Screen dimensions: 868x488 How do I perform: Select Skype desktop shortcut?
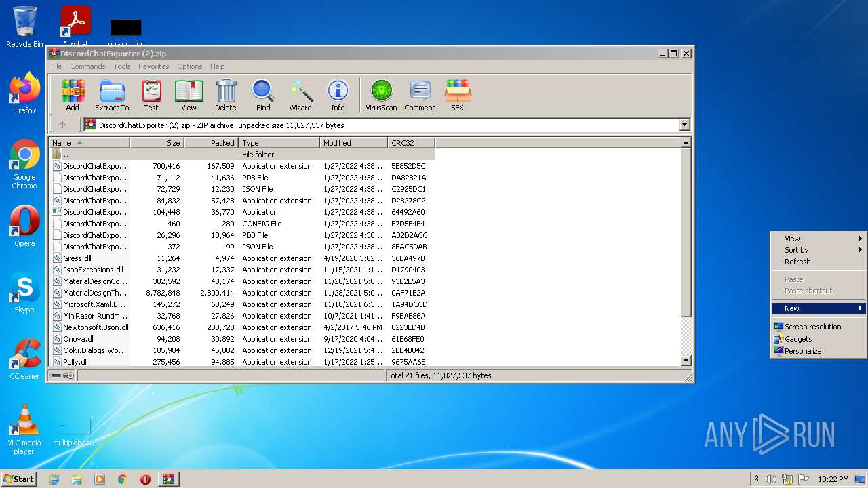[24, 293]
